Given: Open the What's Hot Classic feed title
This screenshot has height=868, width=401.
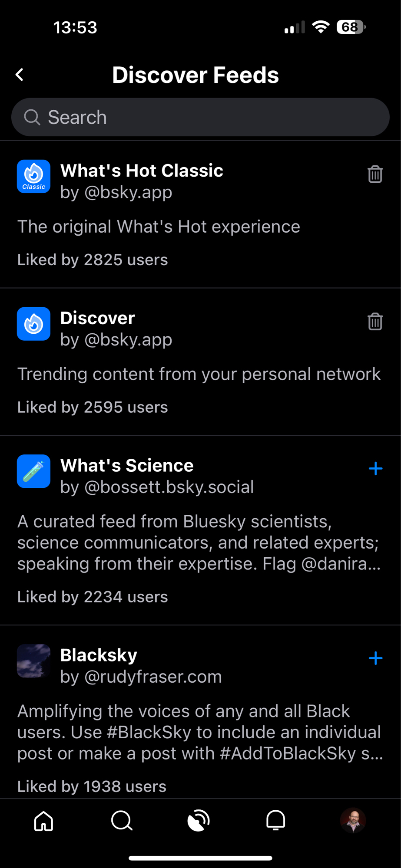Looking at the screenshot, I should point(142,171).
